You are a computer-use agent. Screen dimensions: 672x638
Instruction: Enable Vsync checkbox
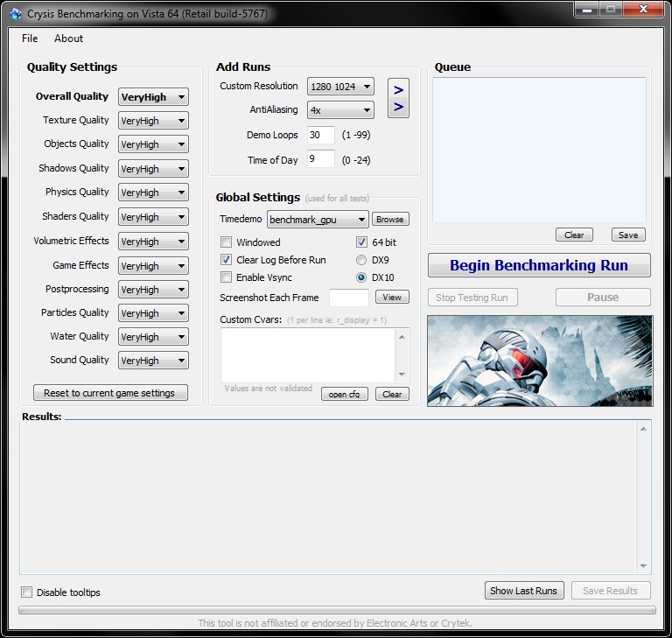[x=227, y=277]
